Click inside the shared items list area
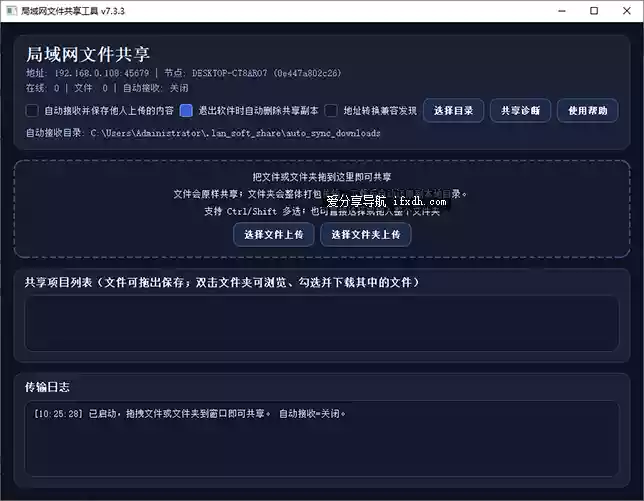The image size is (644, 501). (322, 323)
